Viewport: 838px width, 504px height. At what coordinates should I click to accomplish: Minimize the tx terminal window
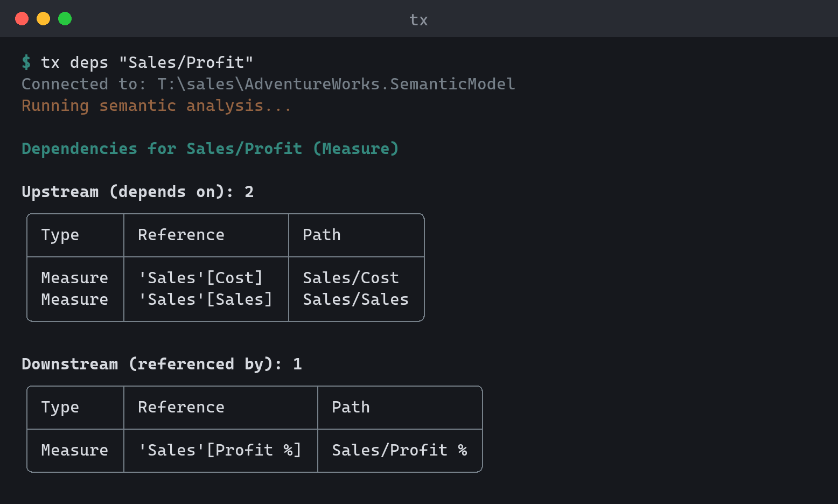44,19
